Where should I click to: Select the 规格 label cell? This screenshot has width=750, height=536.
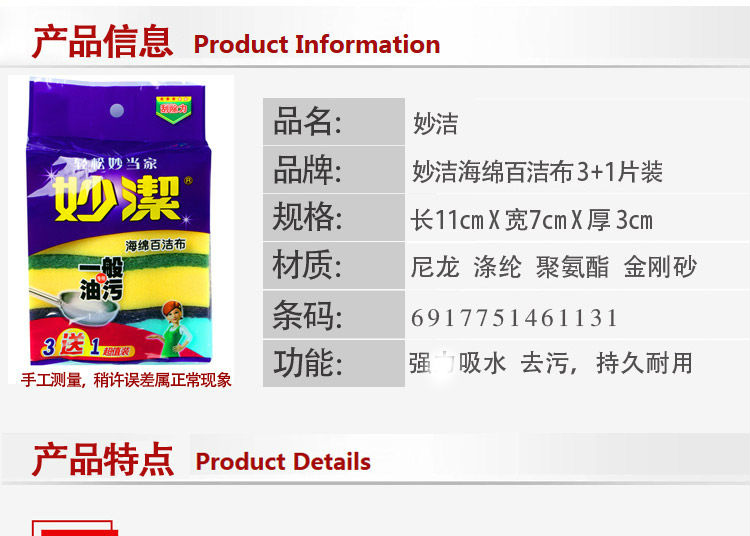[334, 218]
